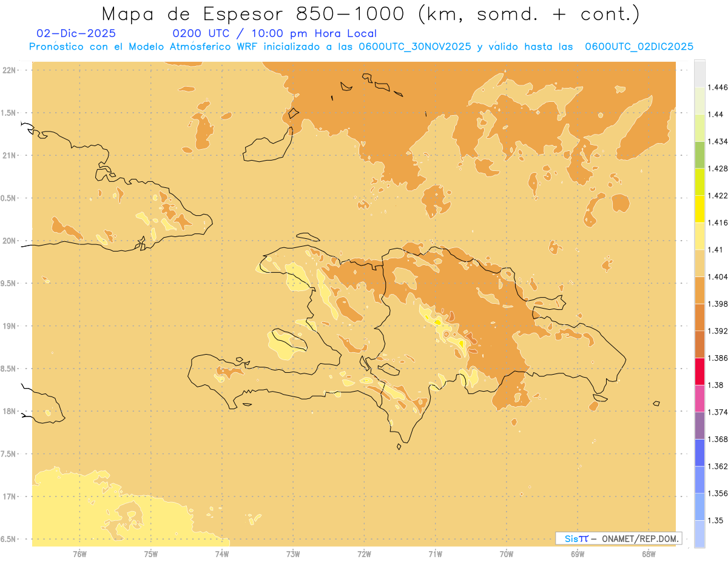
Task: Click the latitude label '20N'
Action: coord(10,241)
